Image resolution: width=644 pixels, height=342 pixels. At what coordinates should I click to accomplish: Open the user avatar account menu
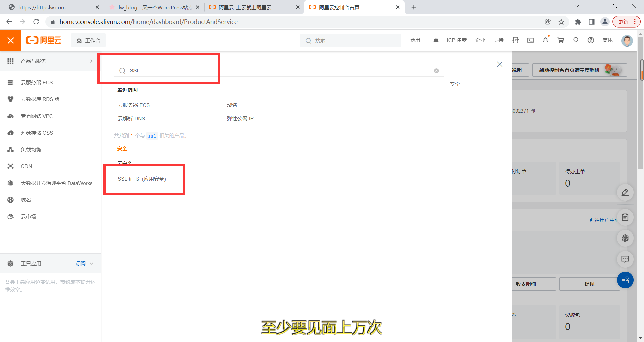(627, 41)
